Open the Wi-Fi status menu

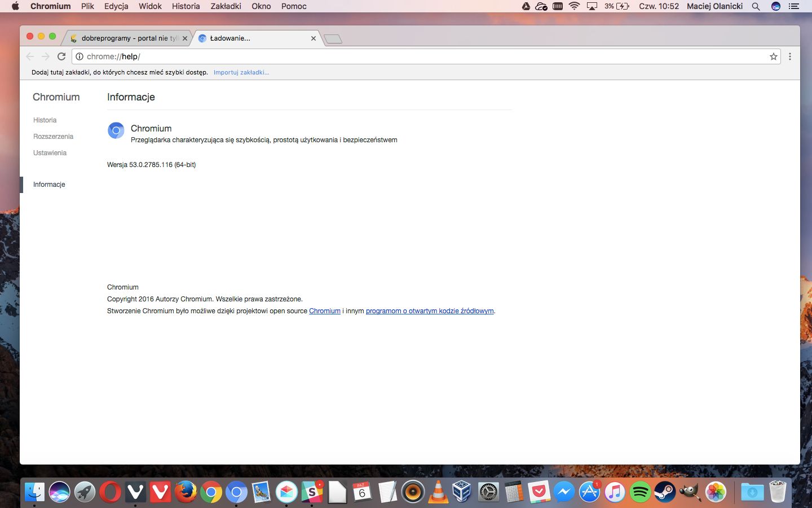point(574,6)
